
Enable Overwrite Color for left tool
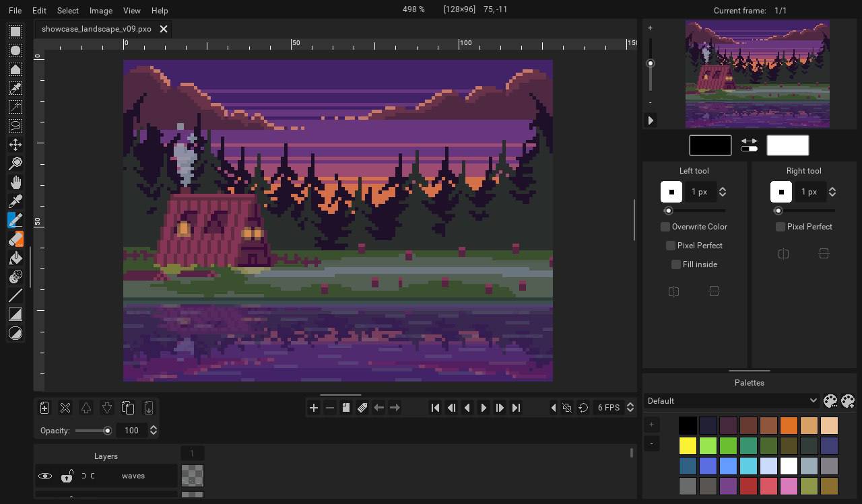point(665,227)
